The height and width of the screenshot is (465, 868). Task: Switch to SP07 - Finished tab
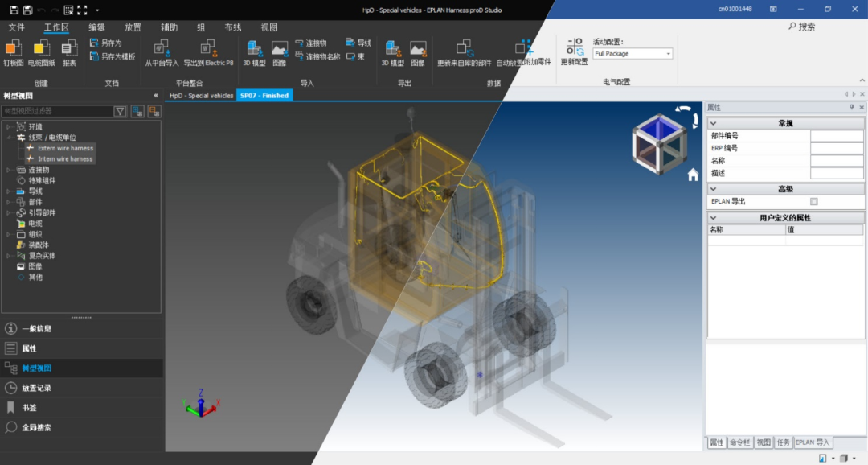coord(264,95)
